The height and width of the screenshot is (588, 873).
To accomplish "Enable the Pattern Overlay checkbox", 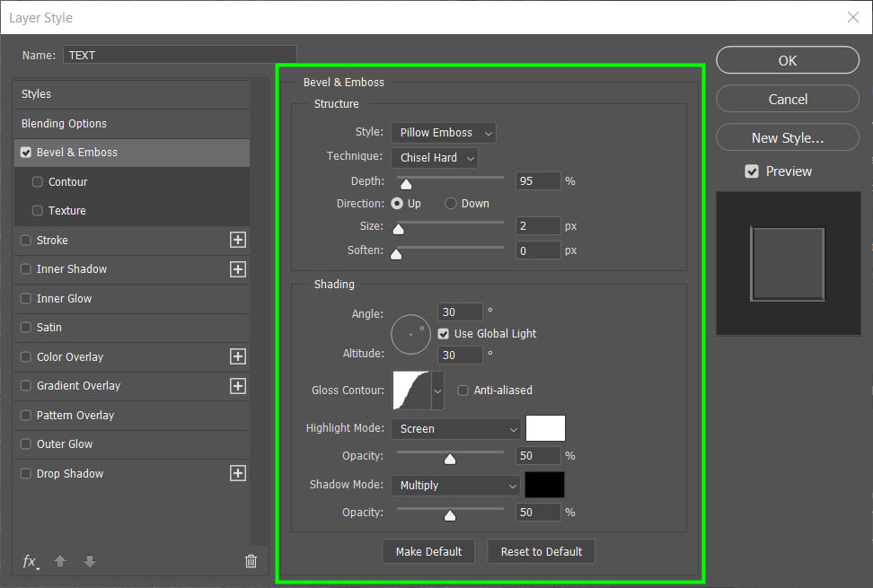I will 26,415.
